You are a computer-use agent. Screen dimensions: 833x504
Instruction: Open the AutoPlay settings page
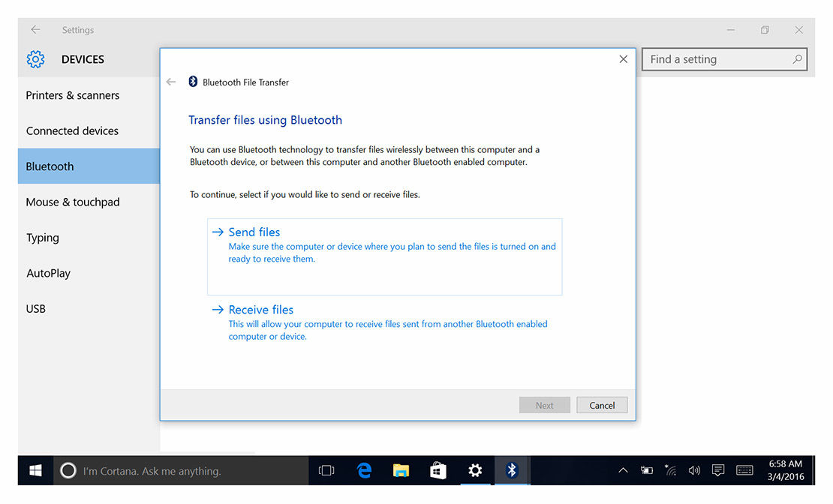(x=89, y=273)
